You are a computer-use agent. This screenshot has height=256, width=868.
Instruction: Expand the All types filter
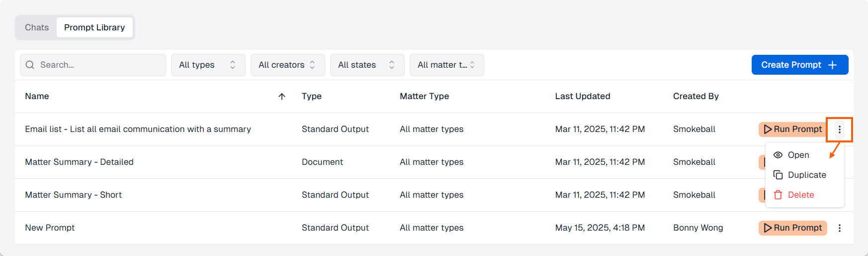[208, 65]
